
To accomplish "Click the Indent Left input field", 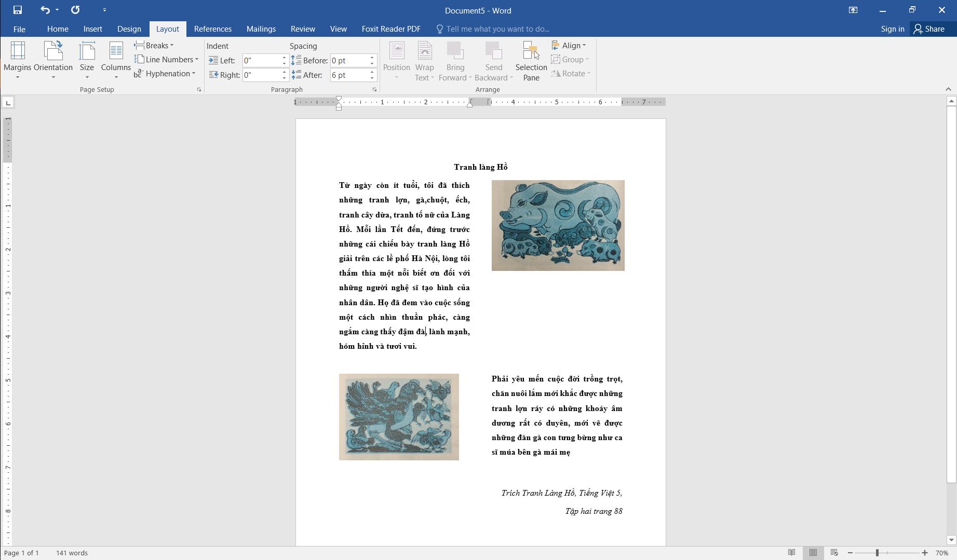I will 262,61.
